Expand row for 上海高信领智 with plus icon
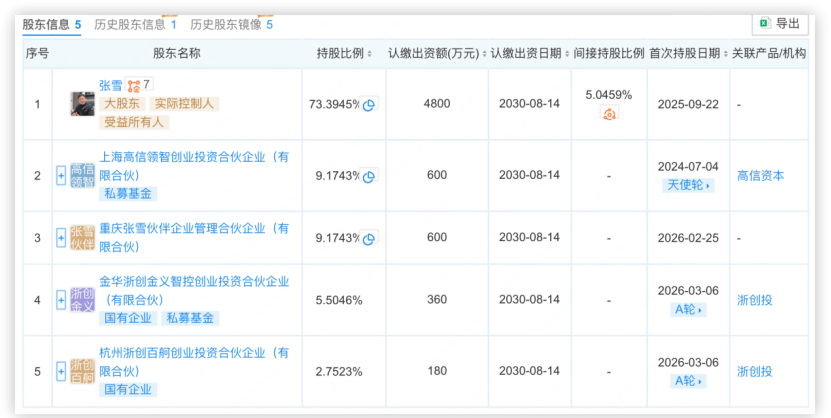The image size is (831, 418). coord(61,176)
